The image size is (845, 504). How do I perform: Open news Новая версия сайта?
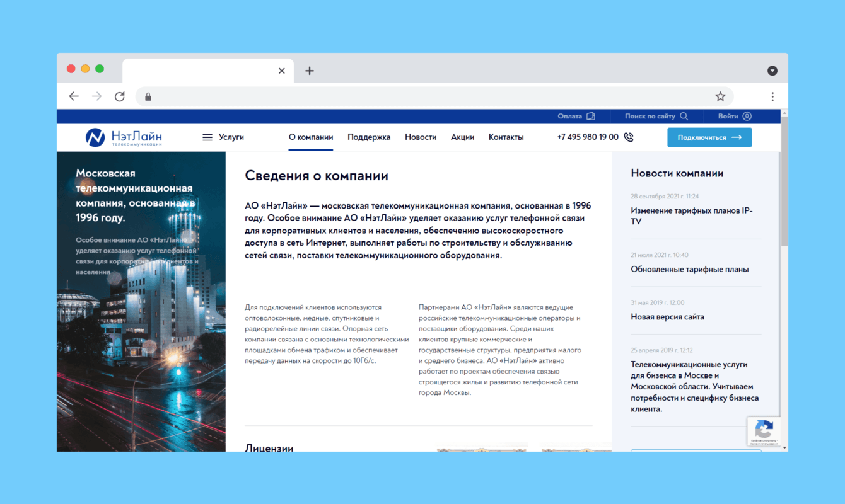pos(667,317)
